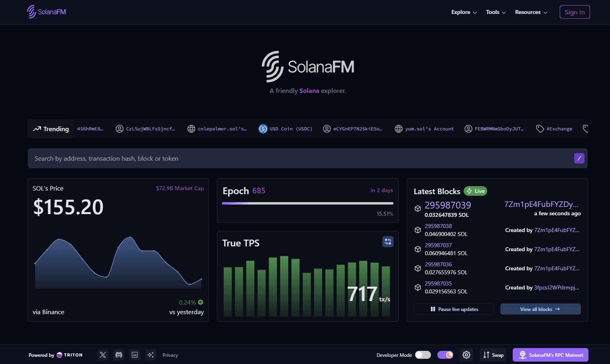Click the 'in 2 days' epoch label

382,190
